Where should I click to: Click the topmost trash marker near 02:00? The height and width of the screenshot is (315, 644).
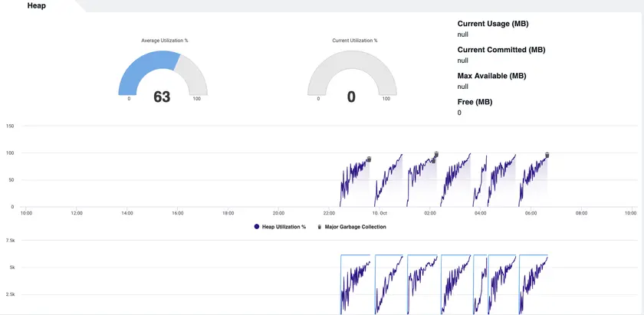tap(436, 154)
